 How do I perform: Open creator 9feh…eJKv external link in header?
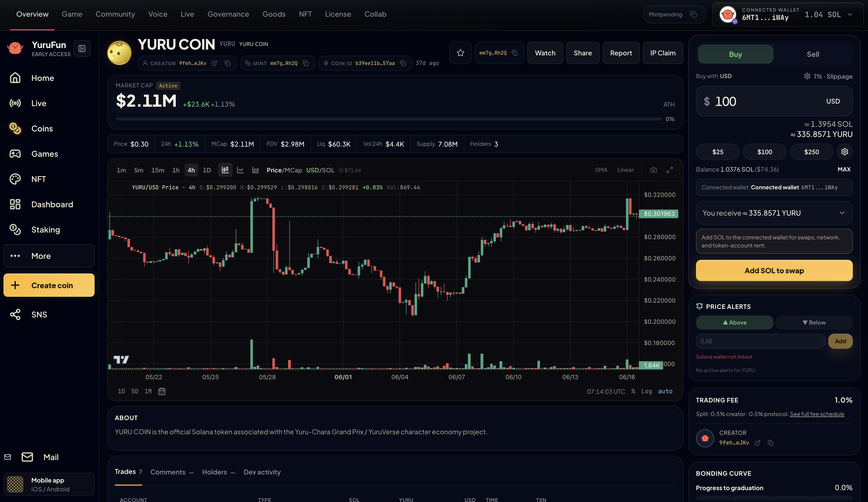point(214,63)
